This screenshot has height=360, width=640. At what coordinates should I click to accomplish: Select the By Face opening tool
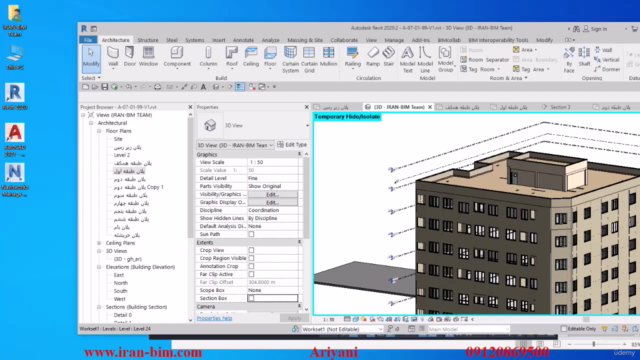pyautogui.click(x=569, y=60)
